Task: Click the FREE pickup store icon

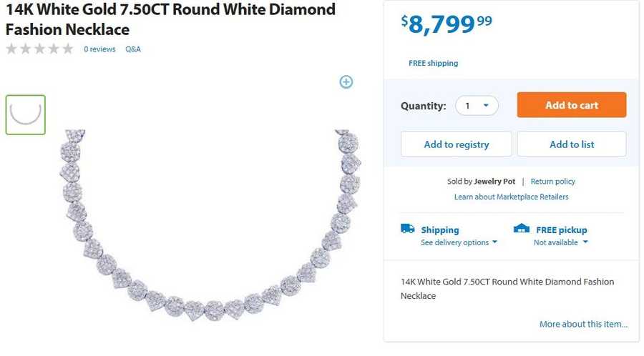Action: 522,229
